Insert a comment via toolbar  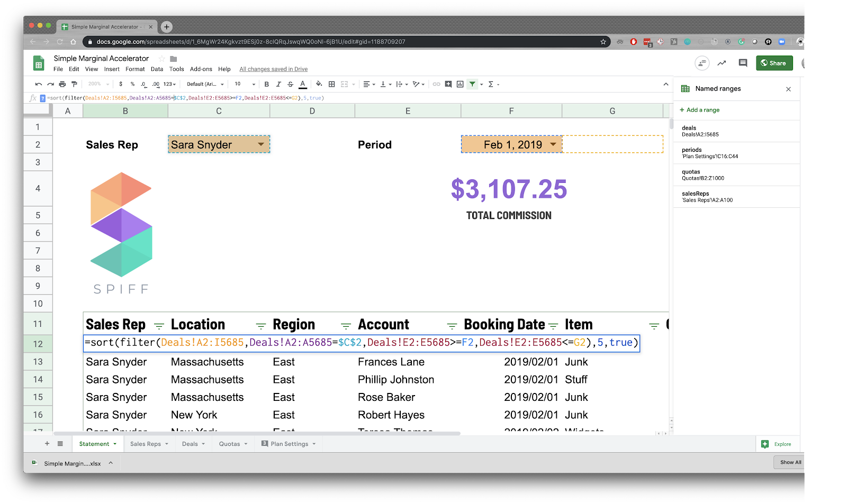tap(448, 84)
